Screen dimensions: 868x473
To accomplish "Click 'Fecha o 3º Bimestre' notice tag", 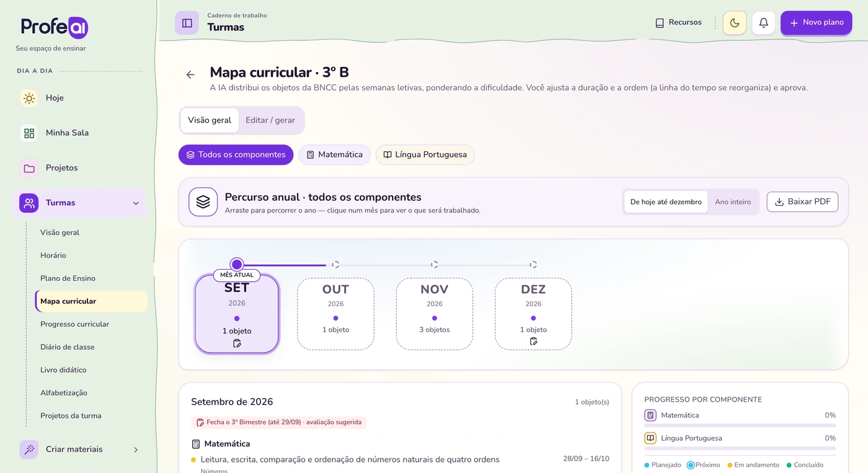I will 279,423.
